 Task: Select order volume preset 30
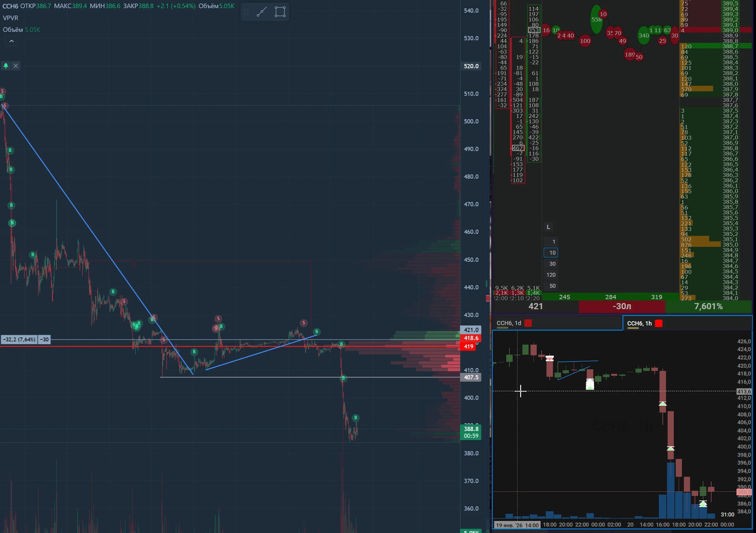pyautogui.click(x=551, y=264)
